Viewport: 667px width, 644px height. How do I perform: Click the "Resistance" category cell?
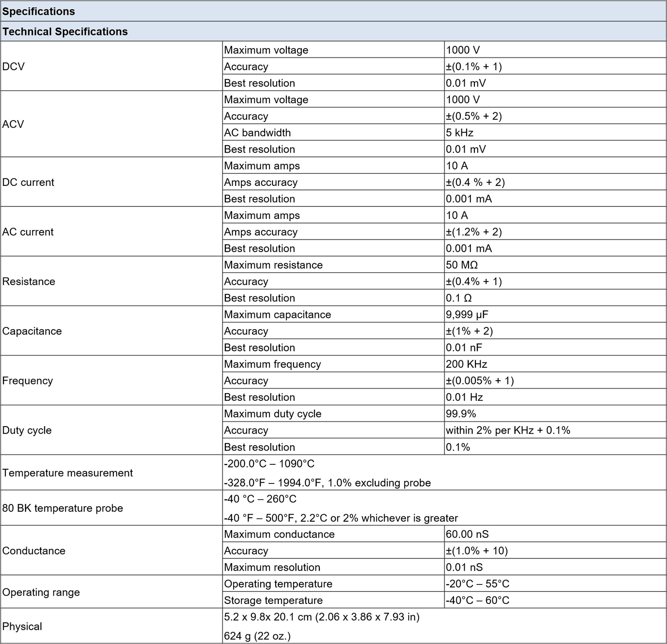[111, 281]
